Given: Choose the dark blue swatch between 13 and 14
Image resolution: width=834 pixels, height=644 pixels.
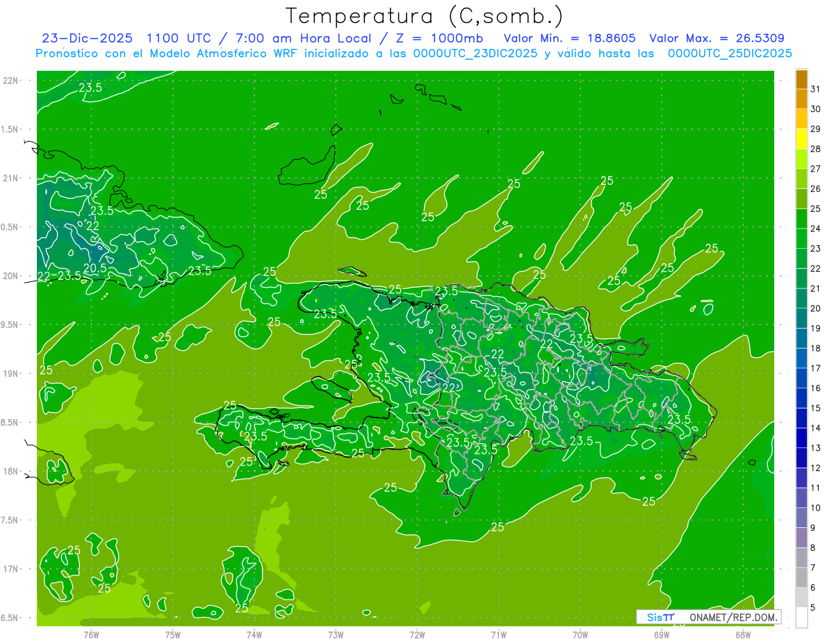Looking at the screenshot, I should click(x=801, y=438).
